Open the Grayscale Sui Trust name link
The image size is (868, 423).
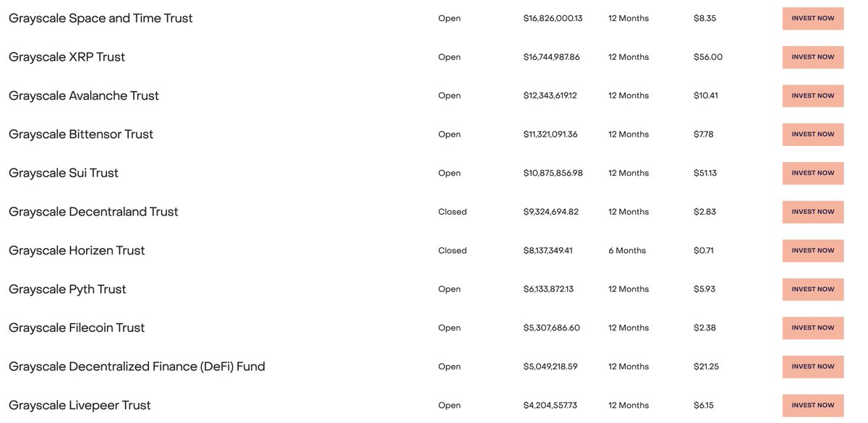(x=64, y=173)
